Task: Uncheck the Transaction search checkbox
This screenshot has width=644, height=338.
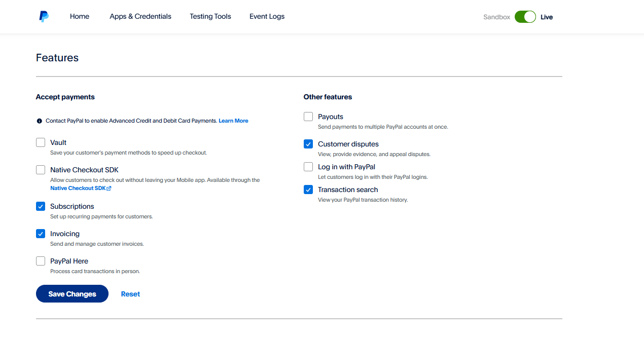Action: click(x=308, y=190)
